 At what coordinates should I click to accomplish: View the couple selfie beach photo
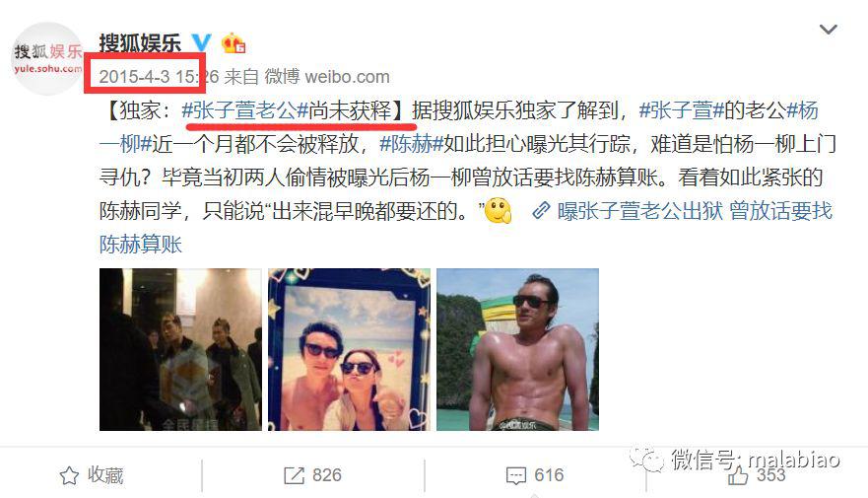[349, 349]
